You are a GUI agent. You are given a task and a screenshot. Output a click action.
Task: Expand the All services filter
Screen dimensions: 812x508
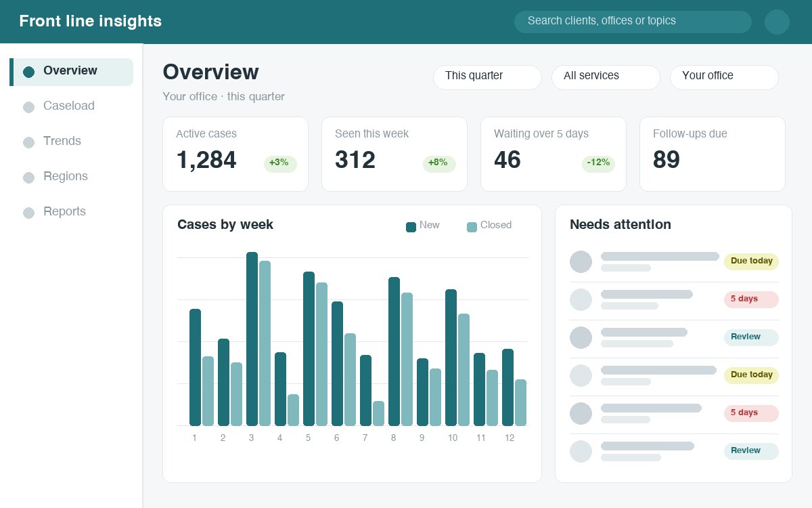tap(606, 77)
